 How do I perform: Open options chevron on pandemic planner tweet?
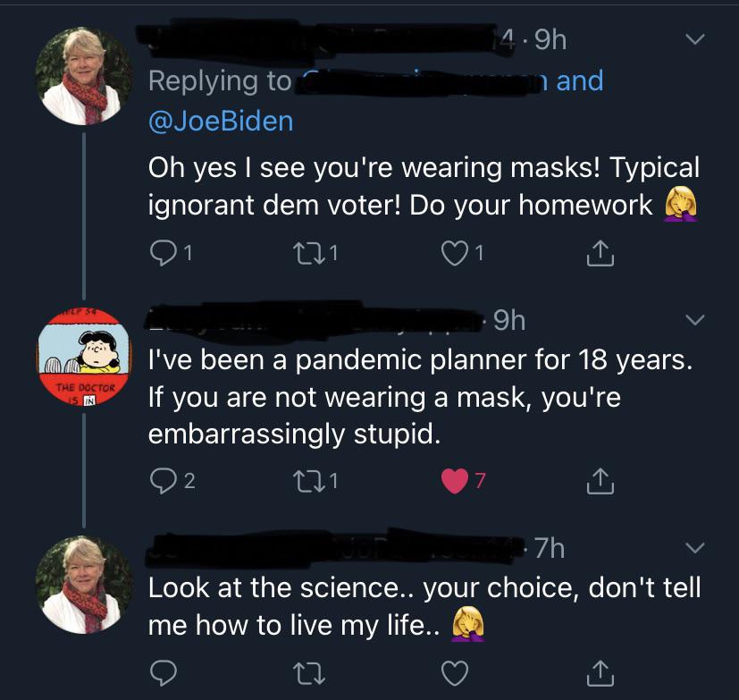coord(695,320)
